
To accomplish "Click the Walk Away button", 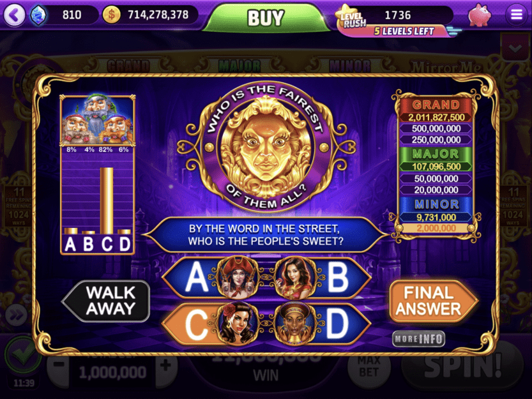I will pos(106,301).
